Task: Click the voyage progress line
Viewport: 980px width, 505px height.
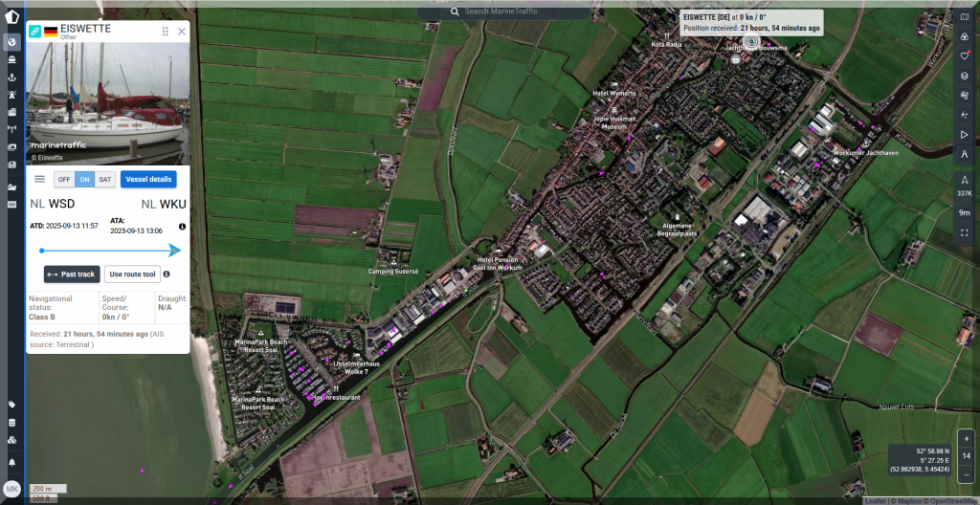Action: coord(107,251)
